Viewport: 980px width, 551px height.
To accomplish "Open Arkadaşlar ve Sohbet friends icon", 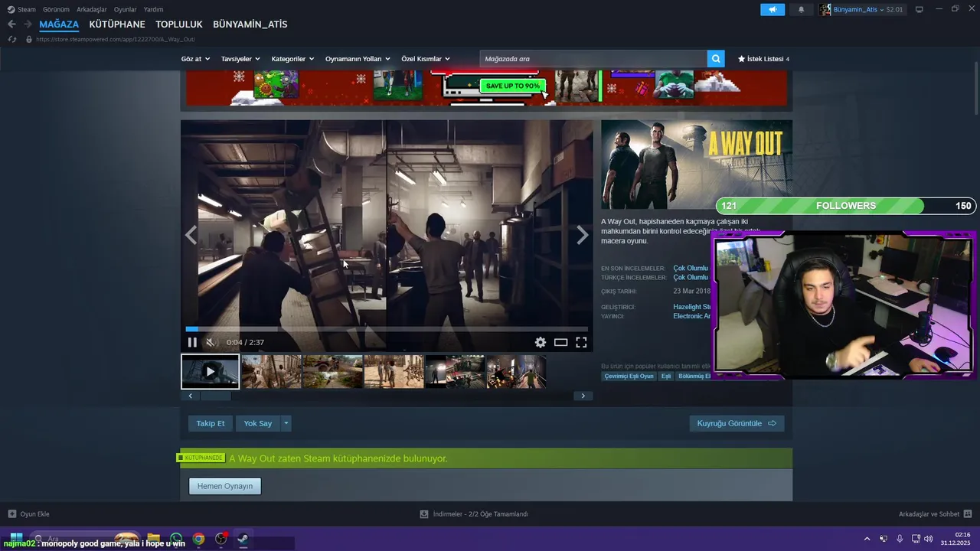I will (968, 514).
